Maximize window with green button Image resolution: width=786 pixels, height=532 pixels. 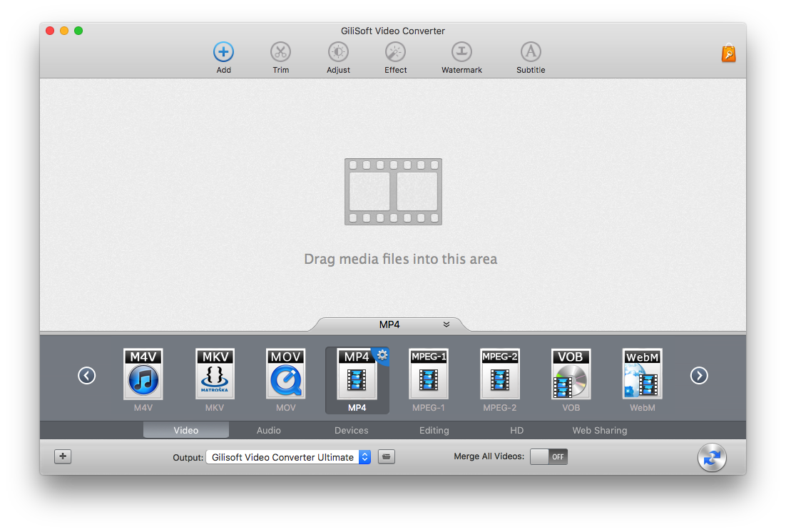(x=78, y=31)
